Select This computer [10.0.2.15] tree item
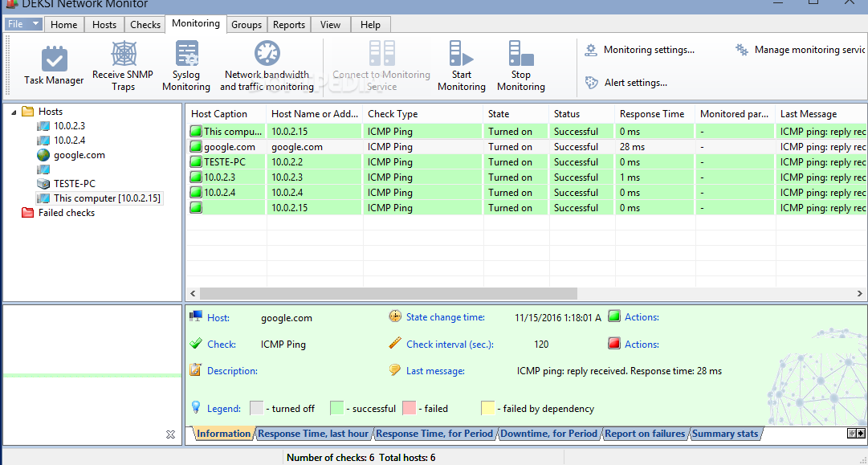868x465 pixels. [x=107, y=198]
